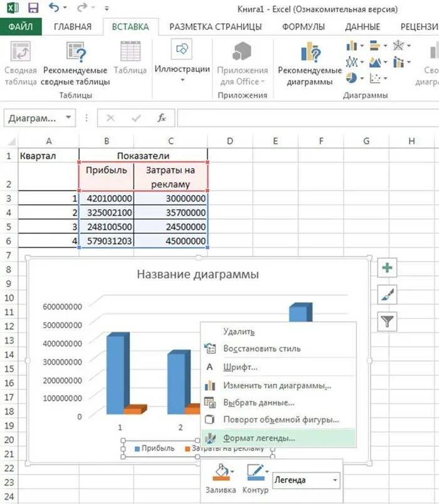Image resolution: width=439 pixels, height=504 pixels.
Task: Choose Удалить in context menu
Action: 278,332
